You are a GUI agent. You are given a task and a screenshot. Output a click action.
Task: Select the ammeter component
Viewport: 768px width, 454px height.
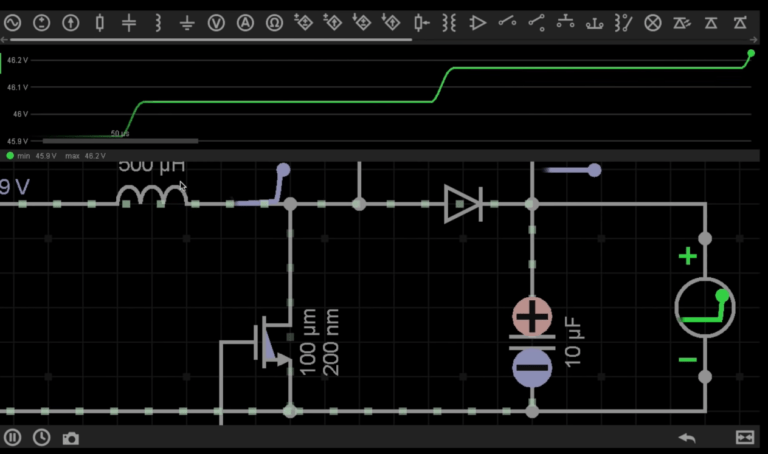tap(245, 21)
